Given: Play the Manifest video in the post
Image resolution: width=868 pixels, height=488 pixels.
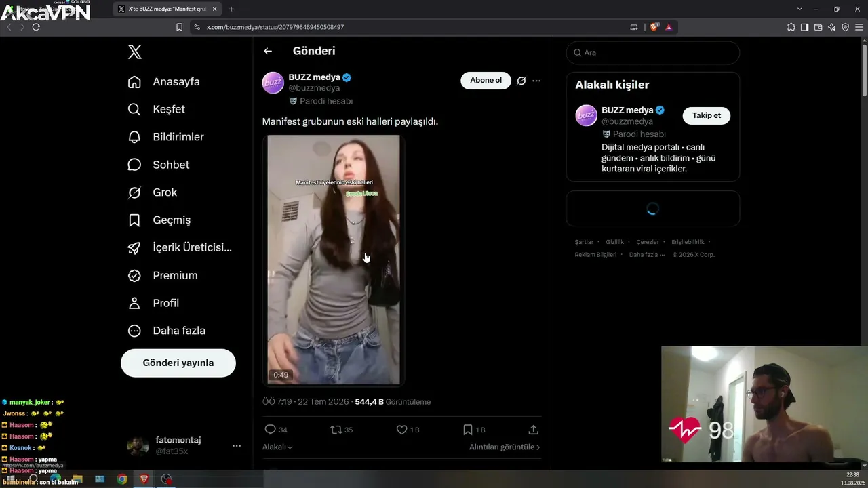Looking at the screenshot, I should coord(334,260).
